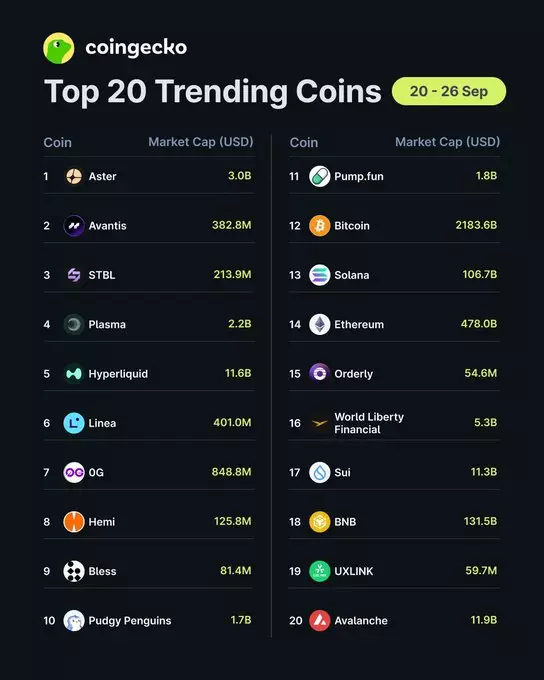Click the Ethereum diamond icon
Screen dimensions: 544x680
(x=320, y=324)
